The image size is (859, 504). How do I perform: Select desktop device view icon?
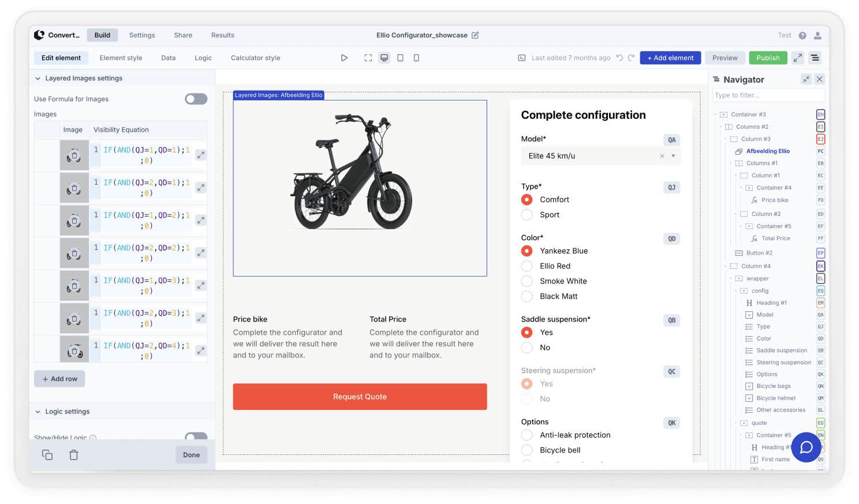(x=384, y=58)
